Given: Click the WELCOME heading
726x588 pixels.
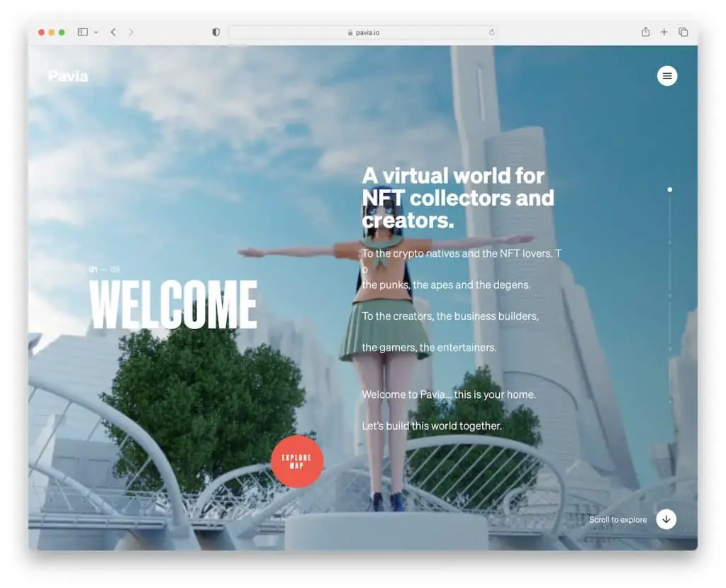Looking at the screenshot, I should [x=173, y=304].
